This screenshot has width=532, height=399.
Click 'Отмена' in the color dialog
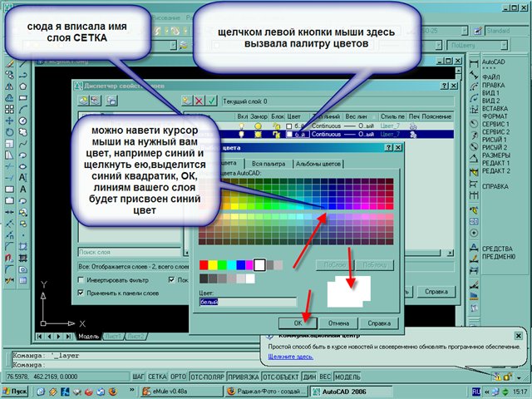337,322
